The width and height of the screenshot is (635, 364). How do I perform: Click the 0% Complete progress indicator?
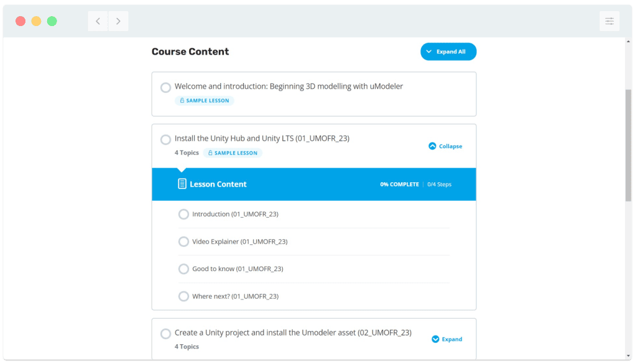(x=399, y=184)
